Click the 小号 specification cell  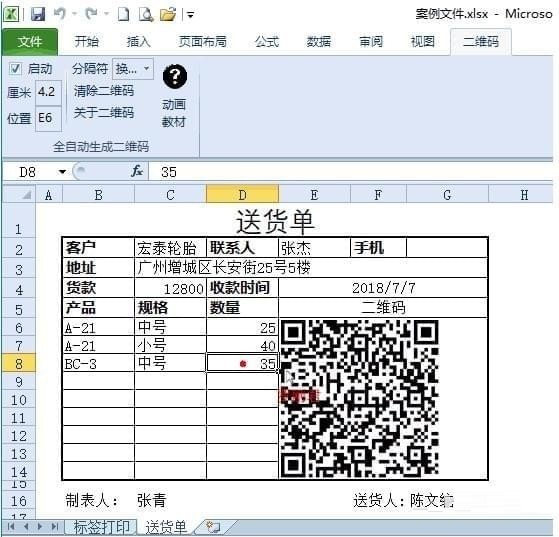[170, 345]
